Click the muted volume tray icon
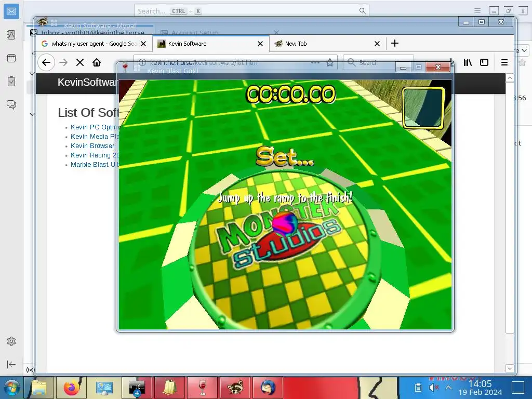Image resolution: width=532 pixels, height=399 pixels. click(434, 388)
